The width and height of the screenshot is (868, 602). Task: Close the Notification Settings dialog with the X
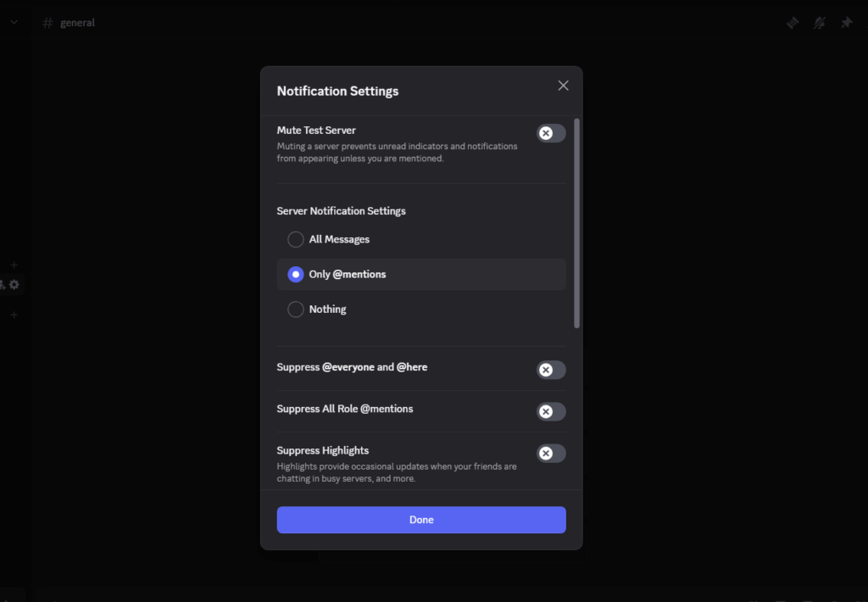coord(563,85)
